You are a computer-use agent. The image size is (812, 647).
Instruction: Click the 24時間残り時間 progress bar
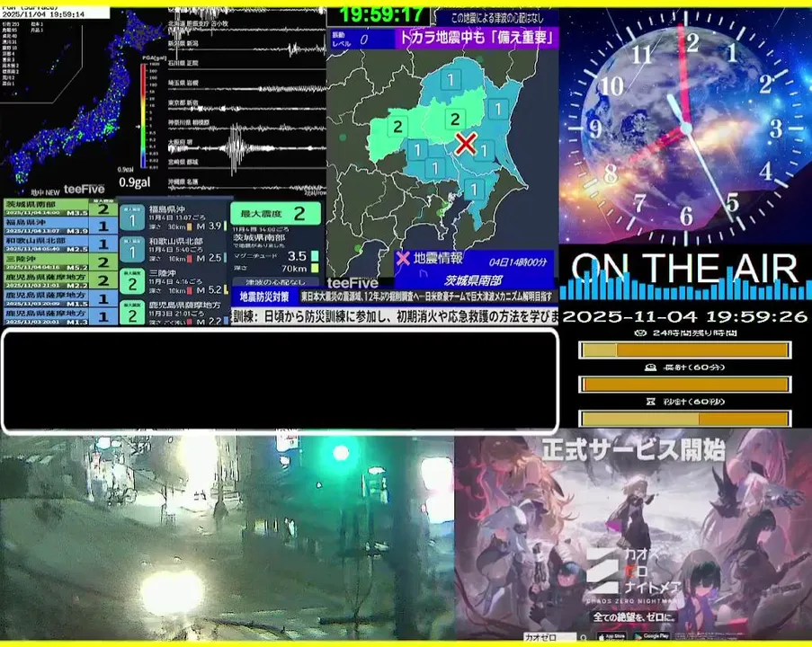coord(685,350)
